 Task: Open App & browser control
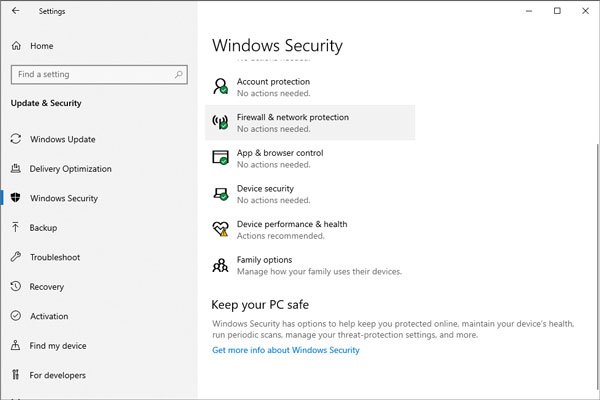pyautogui.click(x=310, y=158)
